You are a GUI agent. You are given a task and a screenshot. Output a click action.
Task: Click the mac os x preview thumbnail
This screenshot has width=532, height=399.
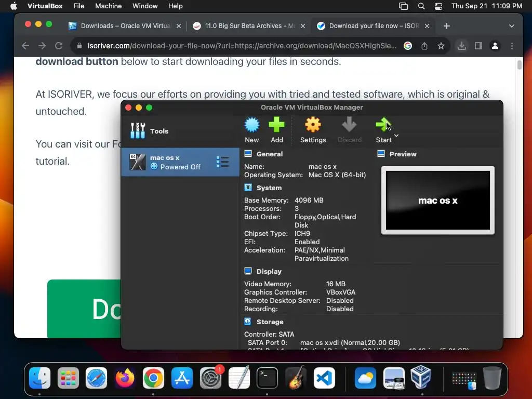click(x=437, y=200)
